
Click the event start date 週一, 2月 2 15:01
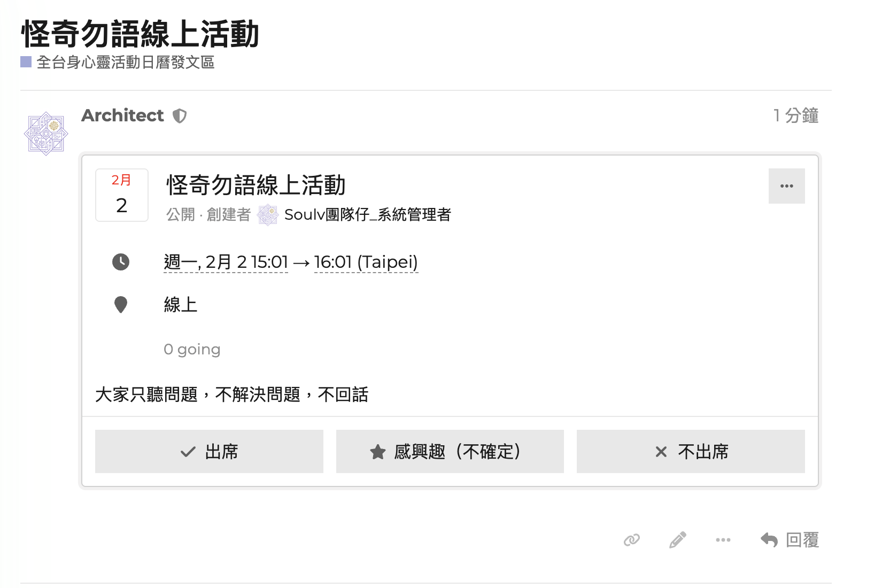(226, 262)
